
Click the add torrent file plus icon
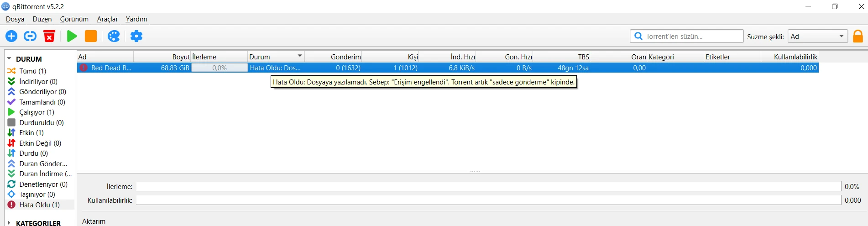click(x=11, y=36)
